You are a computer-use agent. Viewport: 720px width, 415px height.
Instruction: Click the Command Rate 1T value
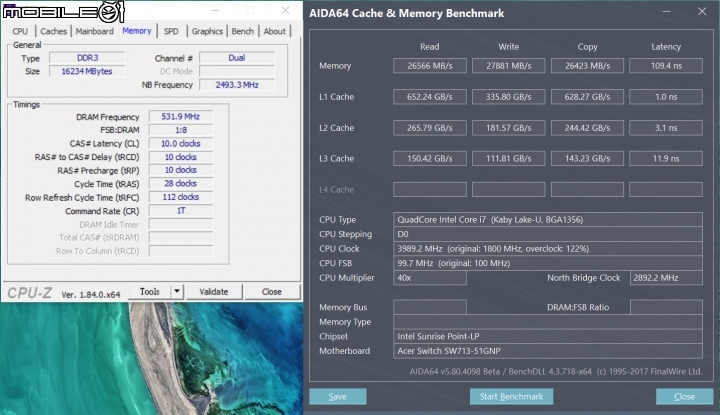click(x=181, y=211)
